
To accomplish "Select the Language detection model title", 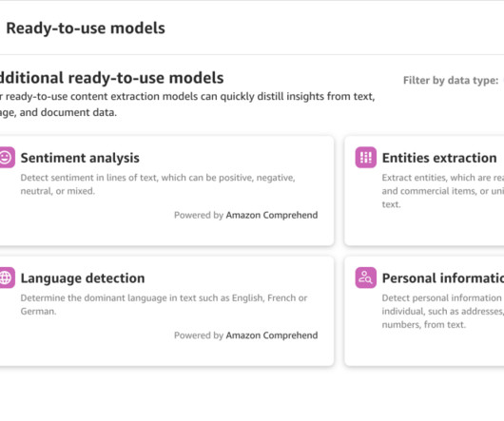I will pyautogui.click(x=83, y=278).
